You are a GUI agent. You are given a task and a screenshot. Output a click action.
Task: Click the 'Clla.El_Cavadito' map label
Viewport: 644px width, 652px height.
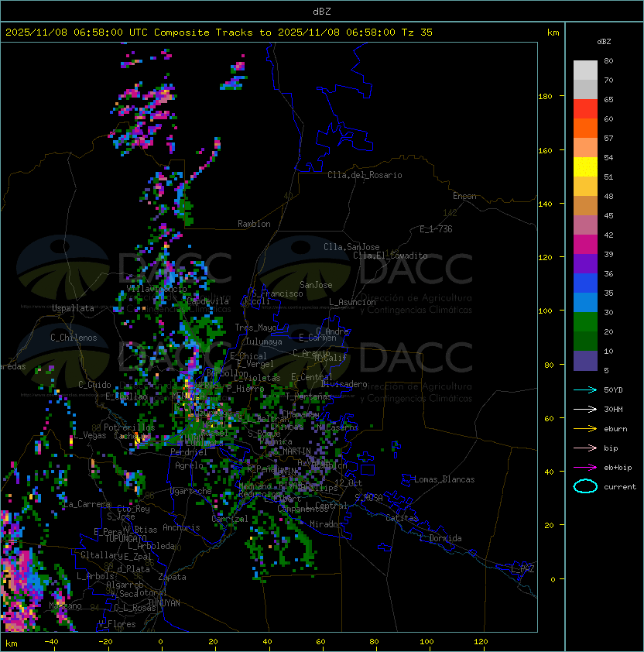390,256
